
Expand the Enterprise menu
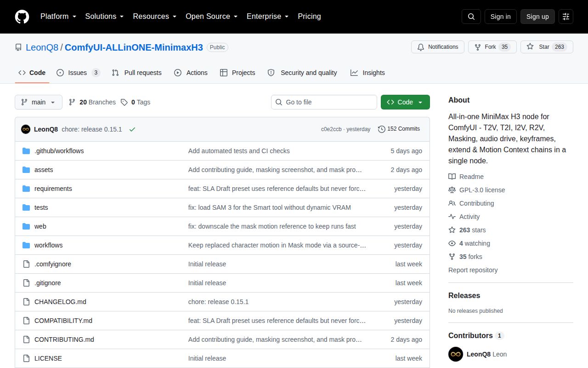click(x=267, y=16)
